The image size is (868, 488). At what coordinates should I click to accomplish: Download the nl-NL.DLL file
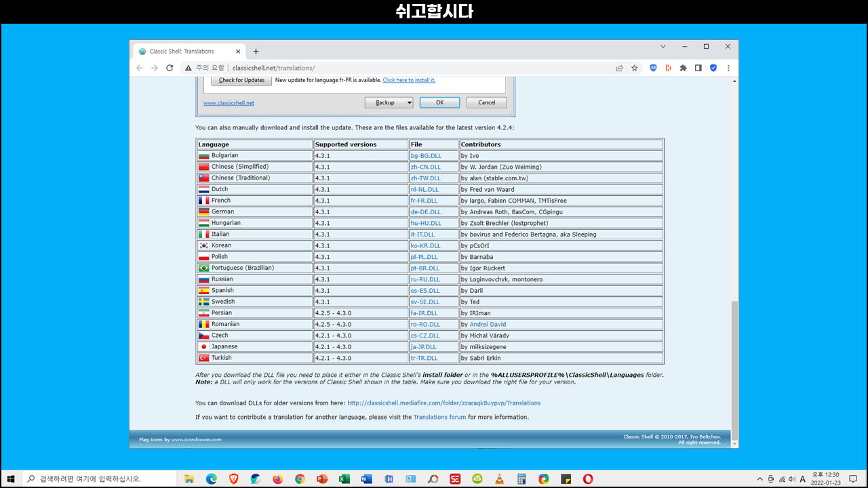coord(425,189)
